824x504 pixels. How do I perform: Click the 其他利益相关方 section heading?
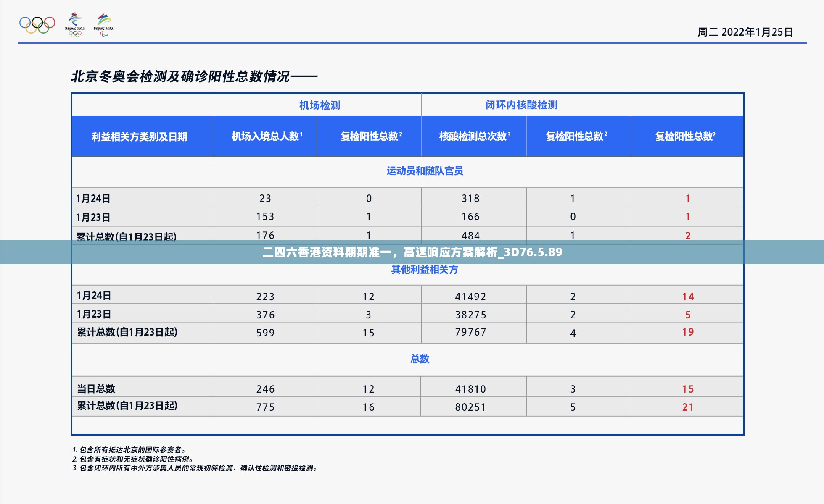tap(425, 270)
